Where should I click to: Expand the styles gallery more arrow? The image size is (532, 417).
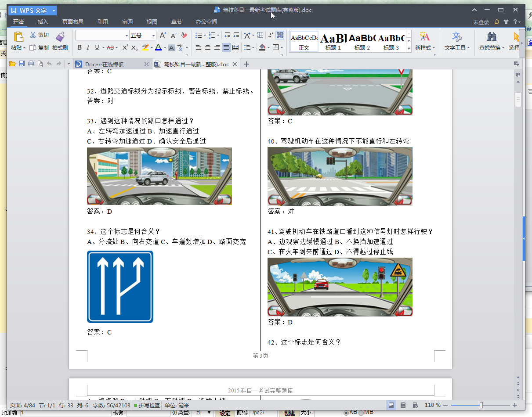409,48
